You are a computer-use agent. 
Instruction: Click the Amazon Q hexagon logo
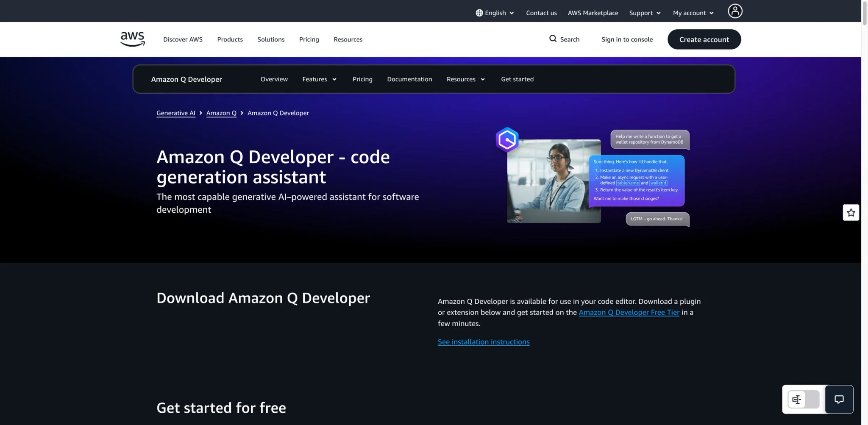pos(507,139)
